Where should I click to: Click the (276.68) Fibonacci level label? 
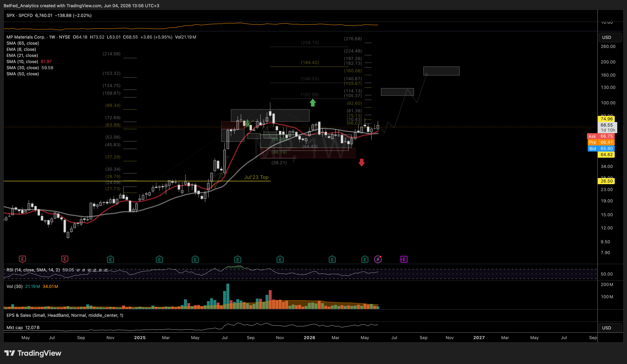pyautogui.click(x=353, y=39)
